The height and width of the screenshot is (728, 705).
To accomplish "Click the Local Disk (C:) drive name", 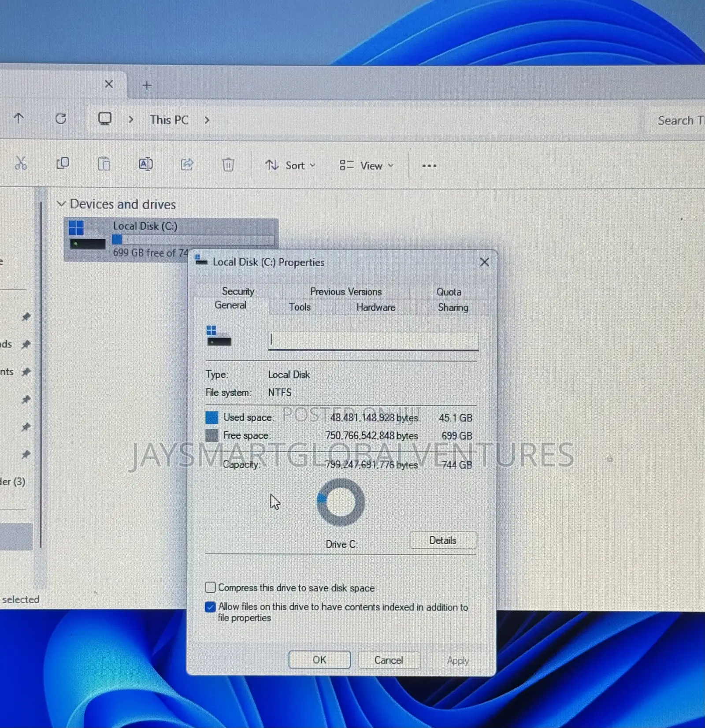I will [x=145, y=226].
